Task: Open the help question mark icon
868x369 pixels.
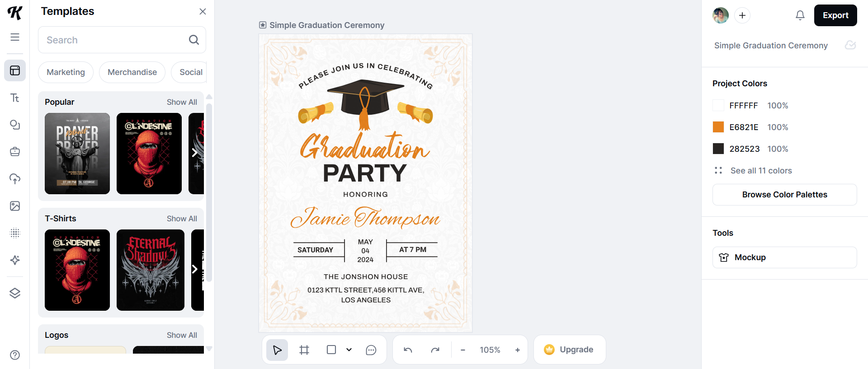Action: pyautogui.click(x=15, y=355)
